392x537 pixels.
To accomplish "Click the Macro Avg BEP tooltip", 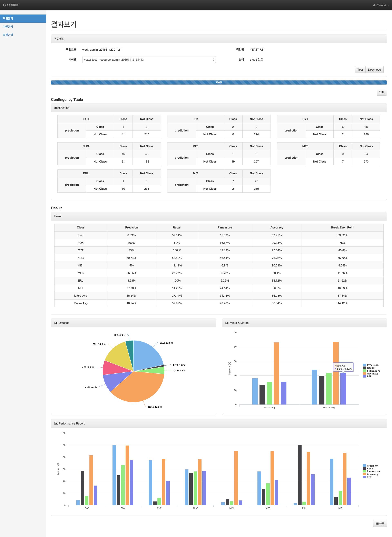I will tap(343, 367).
